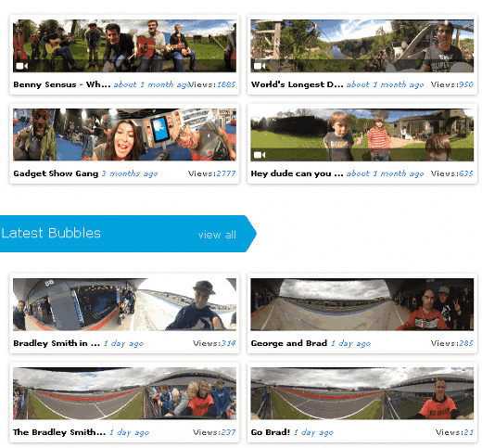Viewport: 482px width, 448px height.
Task: Click '1 day ago' beside Bradley Smith in ...
Action: (x=123, y=343)
